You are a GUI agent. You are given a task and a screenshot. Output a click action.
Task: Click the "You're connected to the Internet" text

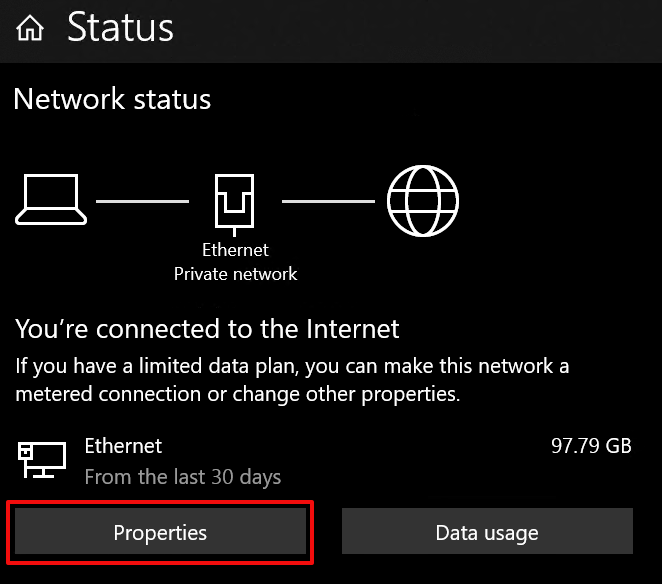click(x=207, y=328)
